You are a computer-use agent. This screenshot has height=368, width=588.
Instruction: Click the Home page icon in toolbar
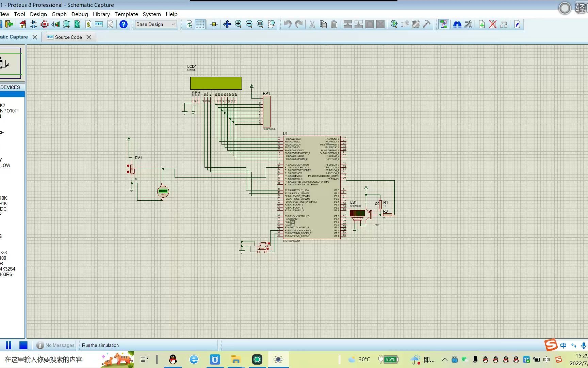pyautogui.click(x=22, y=24)
